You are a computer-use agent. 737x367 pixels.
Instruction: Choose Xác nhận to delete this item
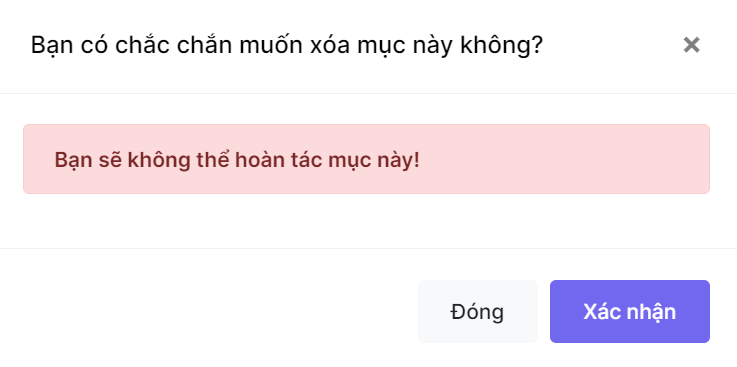point(630,312)
